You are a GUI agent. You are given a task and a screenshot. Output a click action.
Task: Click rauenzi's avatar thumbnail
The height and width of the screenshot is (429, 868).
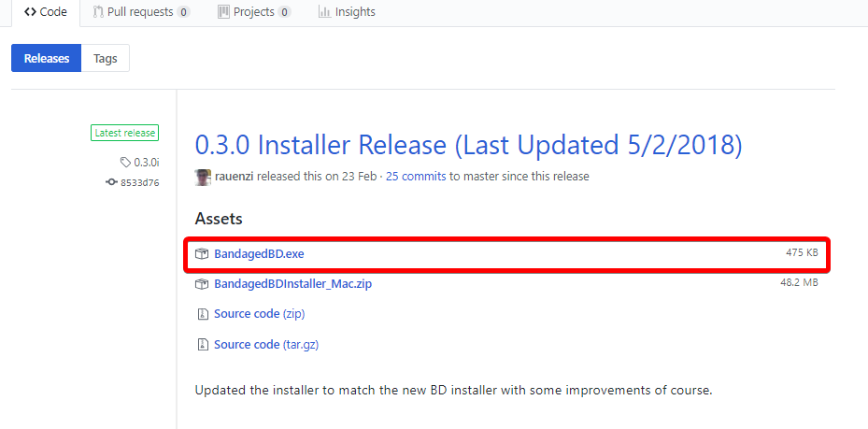click(x=203, y=178)
